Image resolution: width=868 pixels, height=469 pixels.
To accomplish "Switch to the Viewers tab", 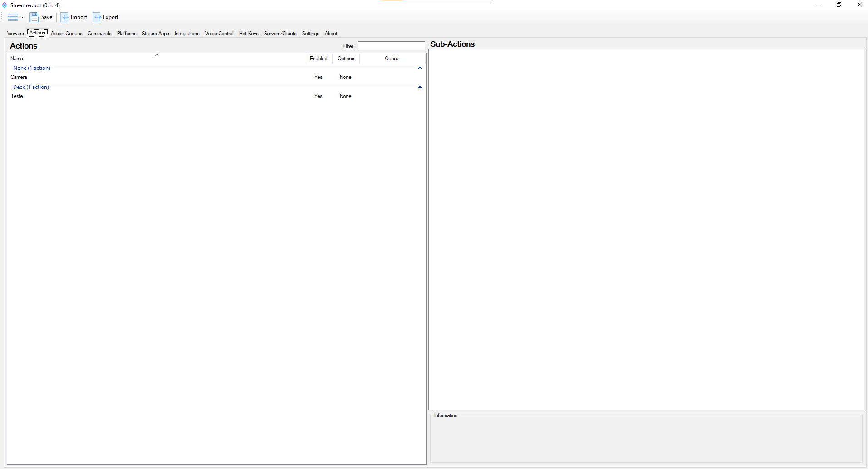I will coord(15,33).
